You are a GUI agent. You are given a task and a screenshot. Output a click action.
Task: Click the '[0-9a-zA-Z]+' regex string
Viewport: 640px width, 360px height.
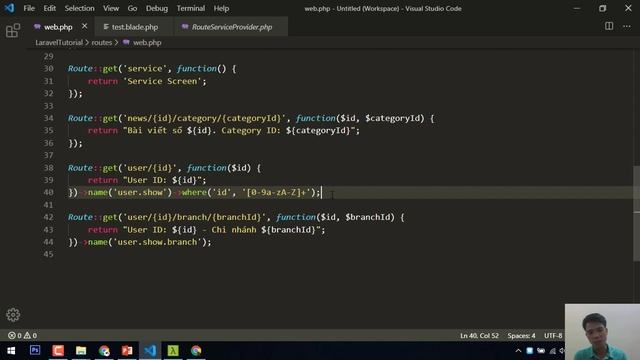tap(276, 192)
